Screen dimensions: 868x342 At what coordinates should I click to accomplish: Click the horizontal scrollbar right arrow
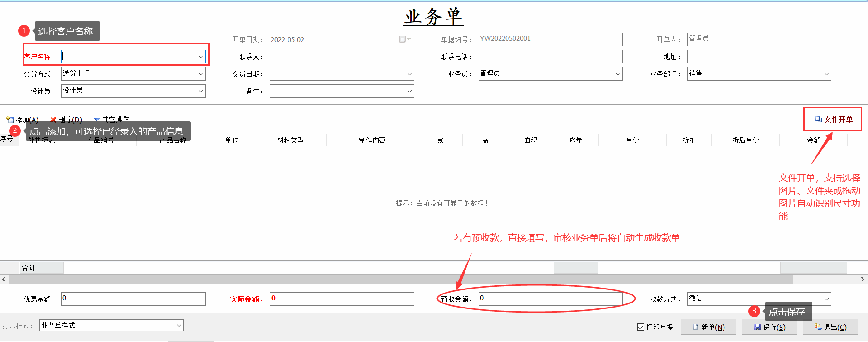863,279
